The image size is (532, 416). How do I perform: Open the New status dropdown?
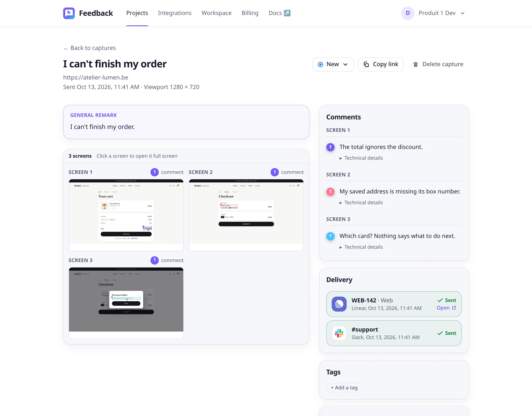[x=333, y=64]
